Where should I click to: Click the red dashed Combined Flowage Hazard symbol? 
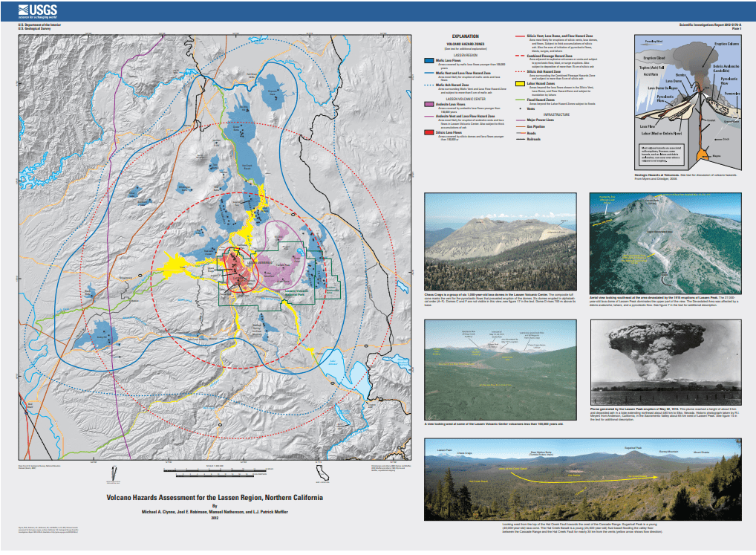coord(521,55)
